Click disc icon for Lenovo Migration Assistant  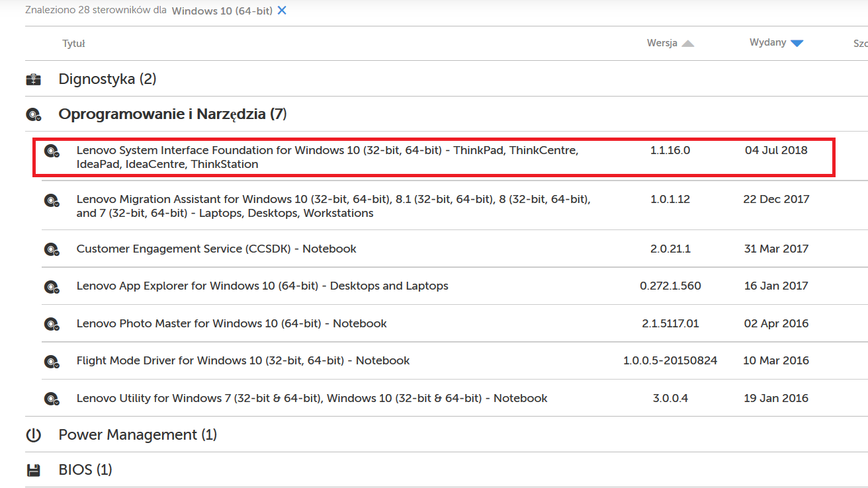[x=52, y=200]
